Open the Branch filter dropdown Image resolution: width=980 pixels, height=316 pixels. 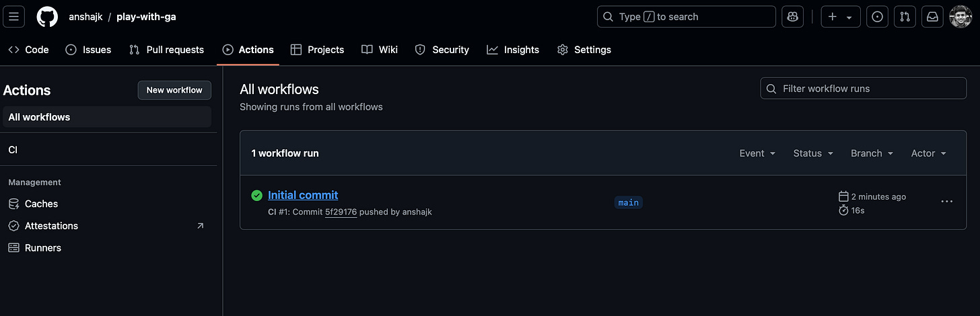point(872,153)
